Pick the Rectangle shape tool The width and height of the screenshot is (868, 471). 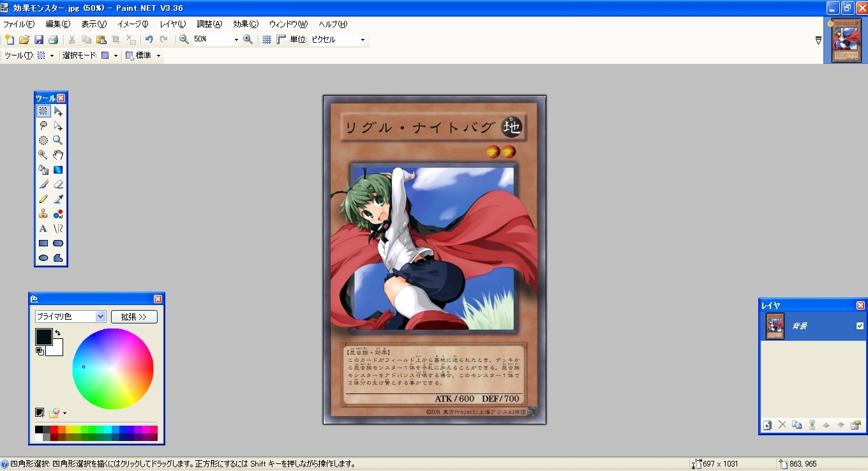[43, 243]
